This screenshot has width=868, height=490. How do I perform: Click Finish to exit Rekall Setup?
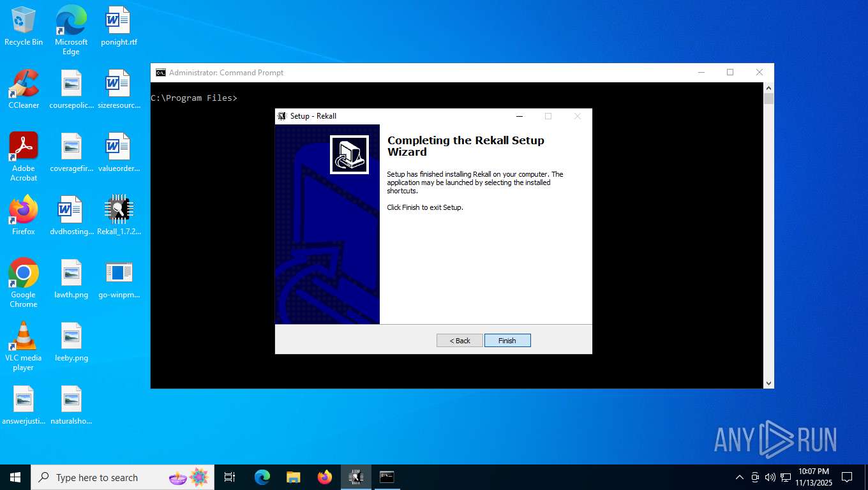click(x=507, y=341)
